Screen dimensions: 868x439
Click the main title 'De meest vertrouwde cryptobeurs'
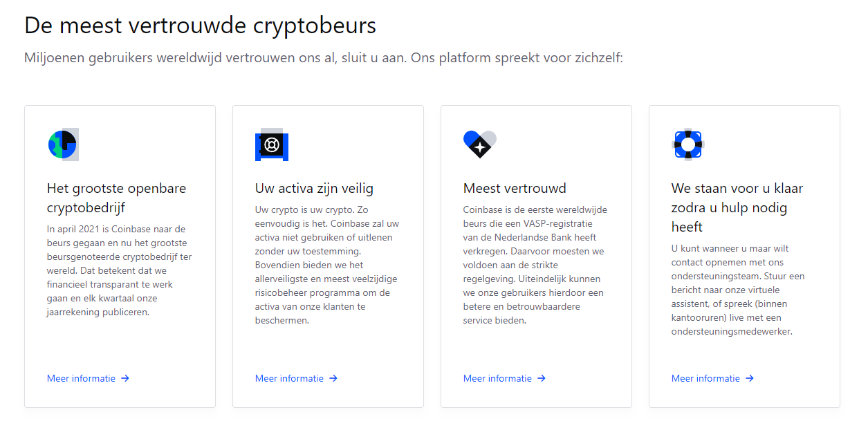[x=201, y=26]
